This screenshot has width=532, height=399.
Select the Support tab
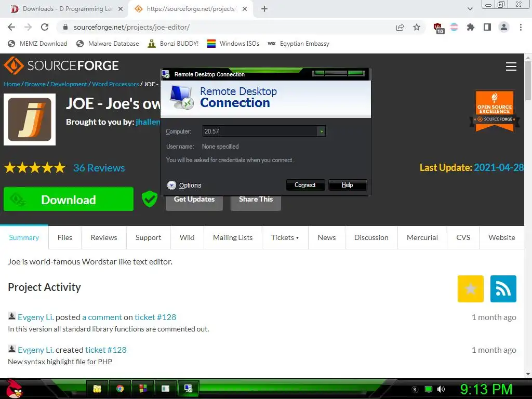coord(148,237)
